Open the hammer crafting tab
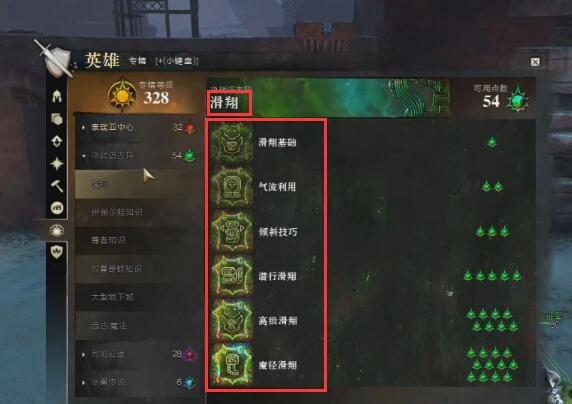 tap(57, 186)
